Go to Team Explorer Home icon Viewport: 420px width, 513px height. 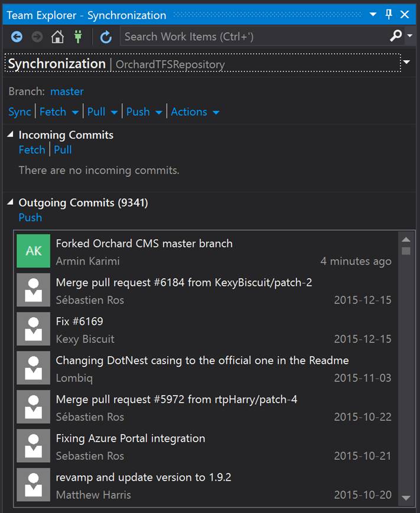pyautogui.click(x=58, y=37)
